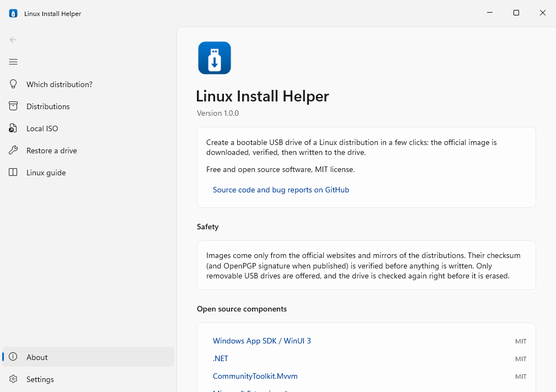Click the MIT label beside .NET
The image size is (556, 392).
click(521, 359)
